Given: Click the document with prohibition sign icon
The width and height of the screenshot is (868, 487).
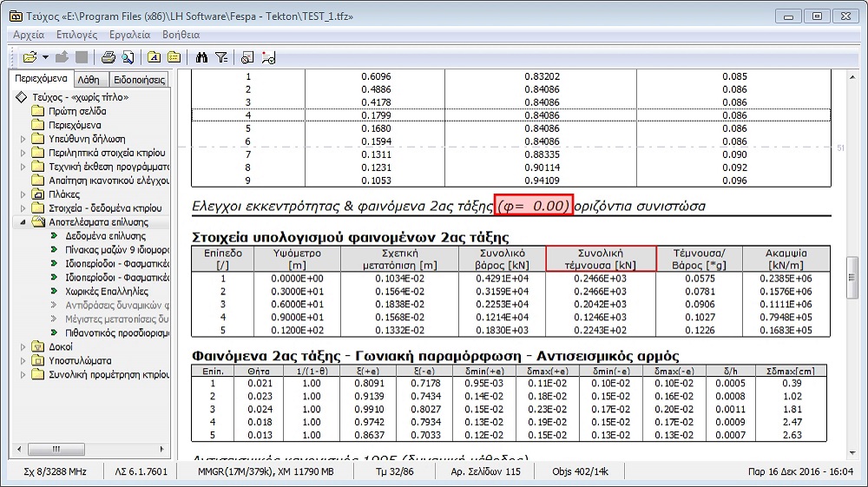Looking at the screenshot, I should pos(247,57).
